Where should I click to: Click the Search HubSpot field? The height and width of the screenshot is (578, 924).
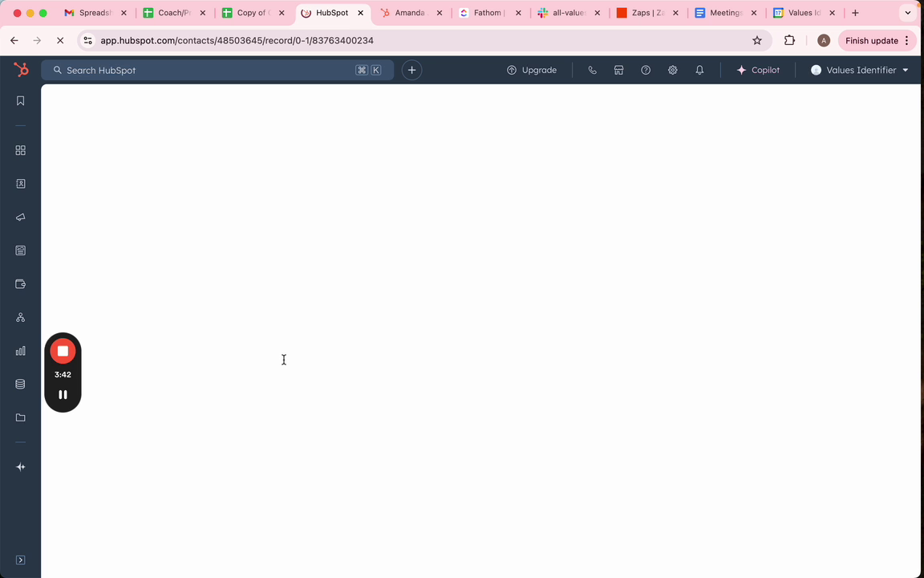(217, 70)
